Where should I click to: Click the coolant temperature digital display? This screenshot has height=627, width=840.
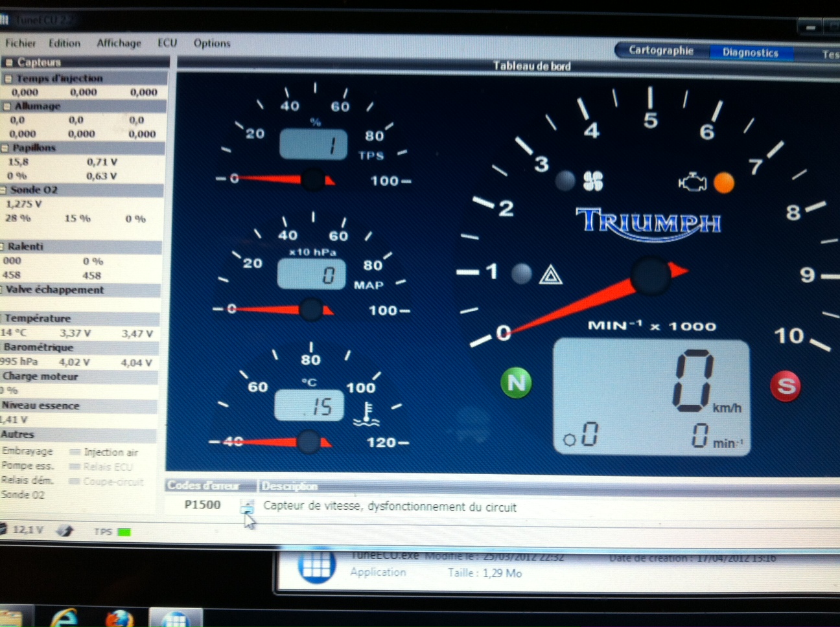(x=309, y=405)
